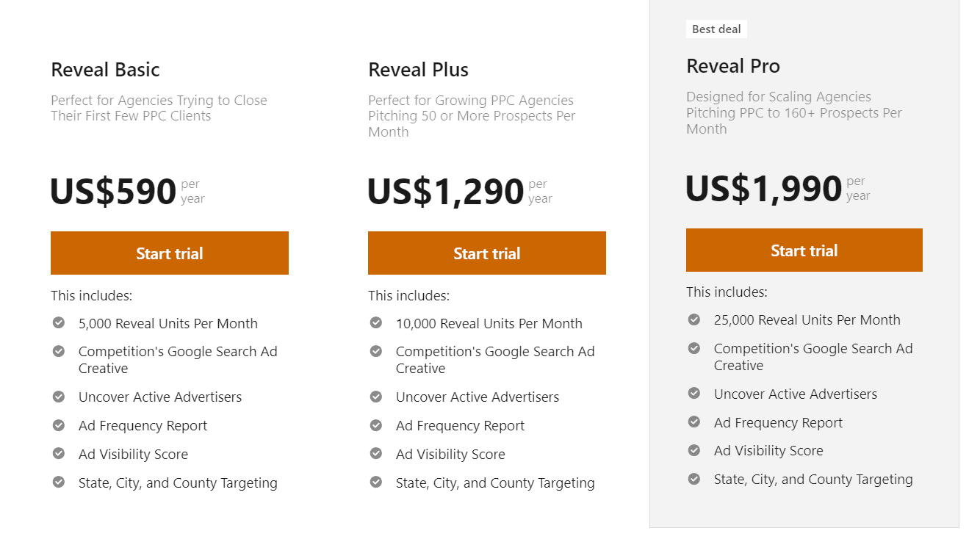Screen dimensions: 980x542
Task: Click the checkmark beside 25,000 Reveal Units
Action: (694, 319)
